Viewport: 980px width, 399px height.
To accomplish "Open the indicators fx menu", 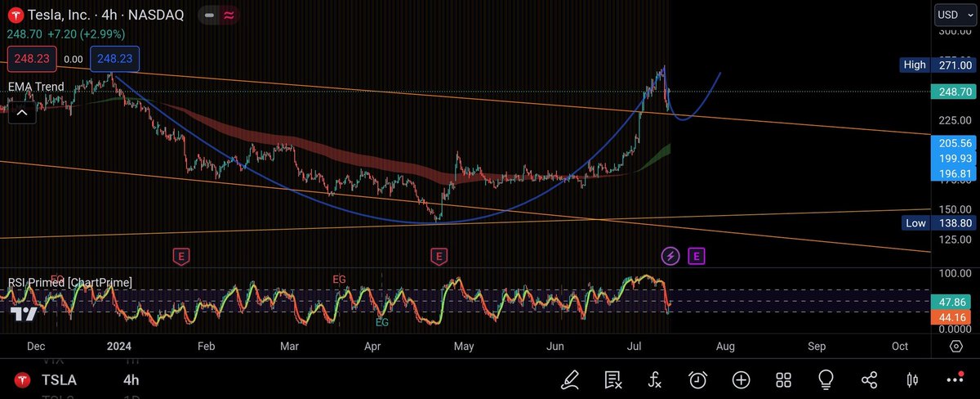I will [655, 379].
